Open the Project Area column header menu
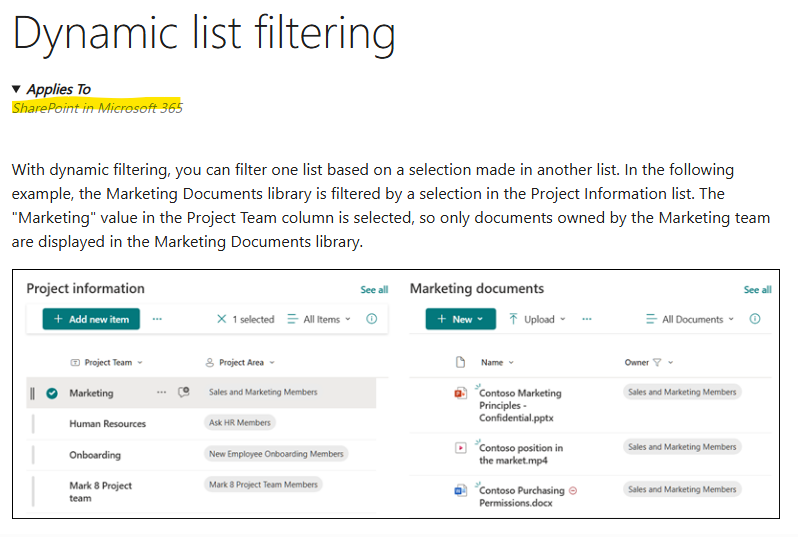 tap(240, 362)
